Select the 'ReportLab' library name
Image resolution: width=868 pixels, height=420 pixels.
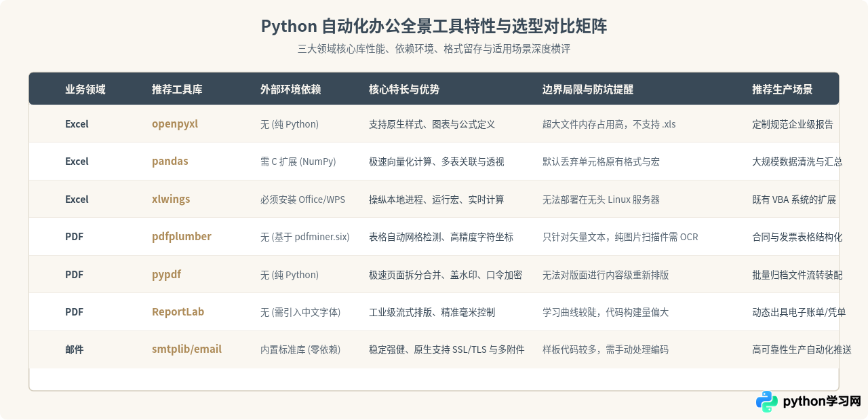(178, 312)
